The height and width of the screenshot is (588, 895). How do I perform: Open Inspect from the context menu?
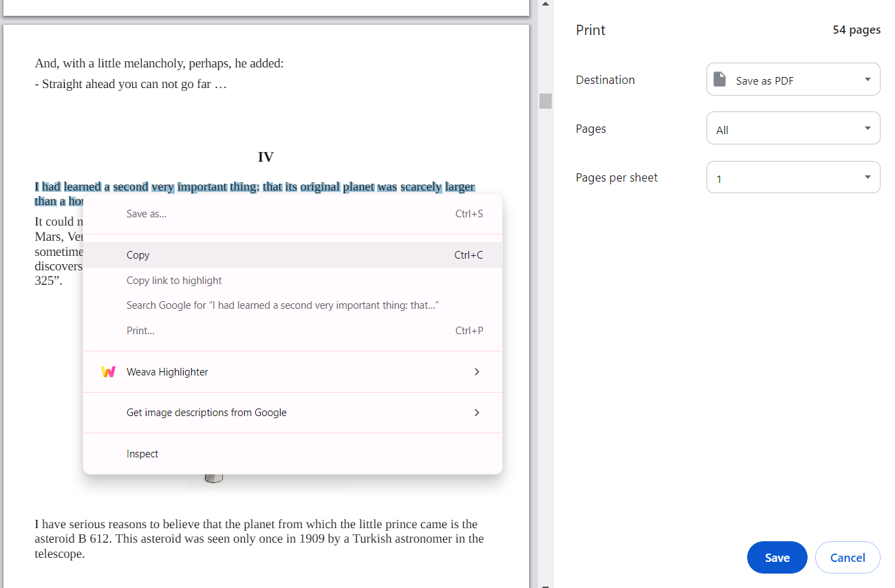tap(142, 453)
